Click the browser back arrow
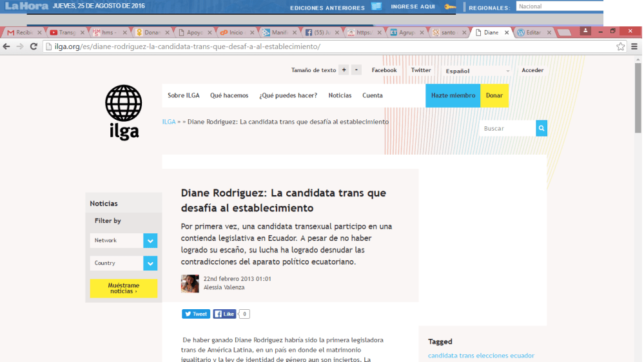644x362 pixels. (7, 46)
